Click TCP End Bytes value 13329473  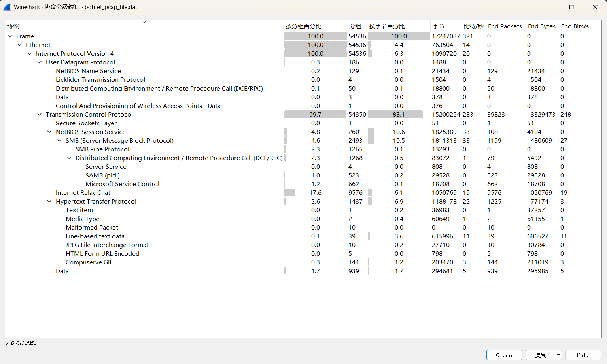pyautogui.click(x=541, y=115)
